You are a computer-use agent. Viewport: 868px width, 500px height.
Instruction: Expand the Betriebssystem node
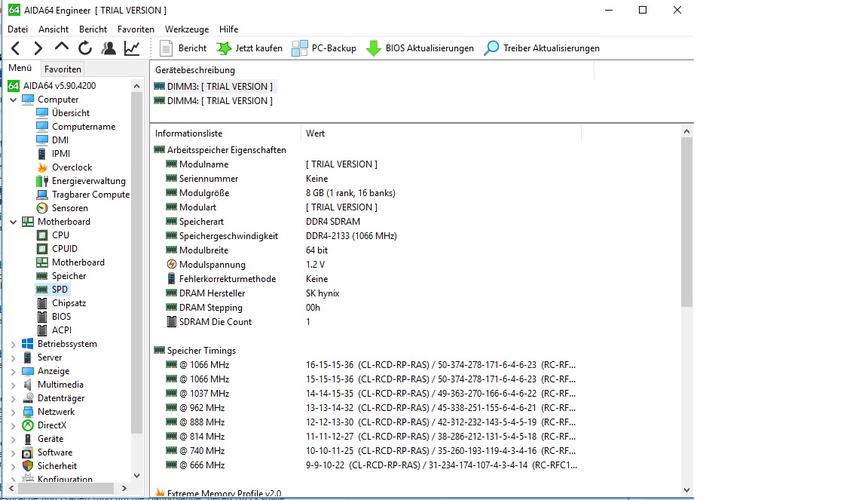click(x=14, y=344)
